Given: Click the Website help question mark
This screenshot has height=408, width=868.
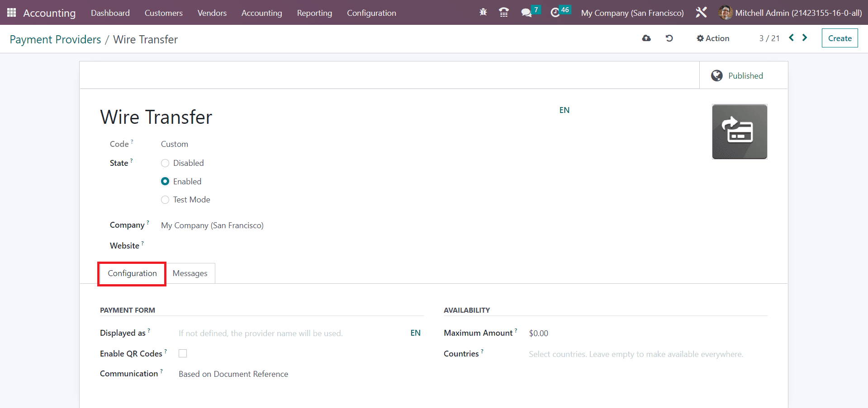Looking at the screenshot, I should pos(142,243).
